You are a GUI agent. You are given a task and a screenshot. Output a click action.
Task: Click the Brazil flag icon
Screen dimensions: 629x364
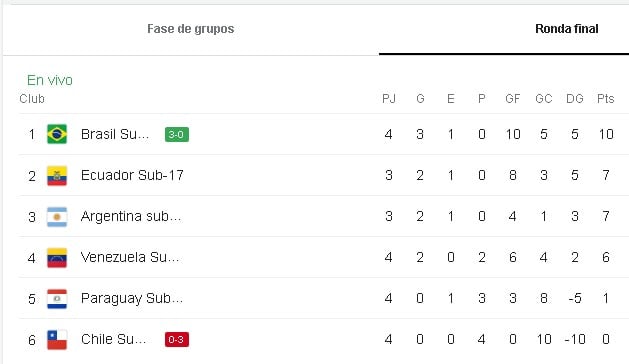[x=57, y=134]
